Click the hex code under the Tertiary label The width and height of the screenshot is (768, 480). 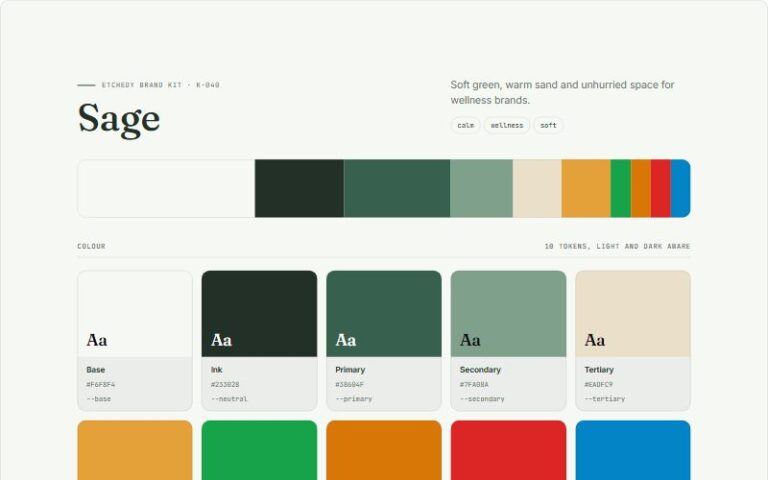pos(599,384)
